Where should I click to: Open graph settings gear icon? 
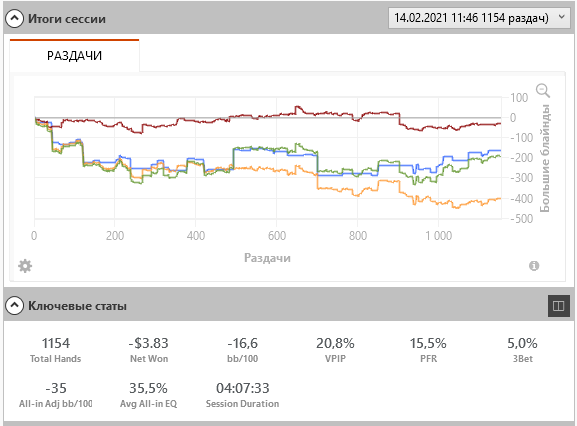pos(25,266)
